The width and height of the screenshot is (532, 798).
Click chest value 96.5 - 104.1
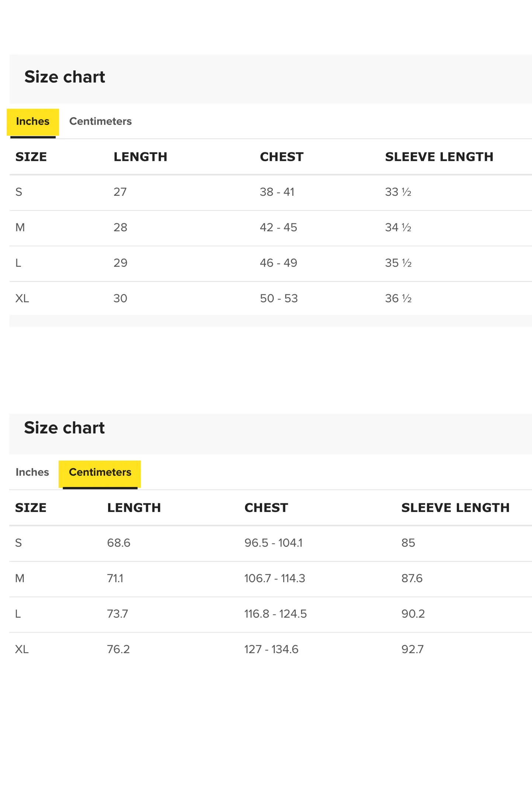pos(273,543)
